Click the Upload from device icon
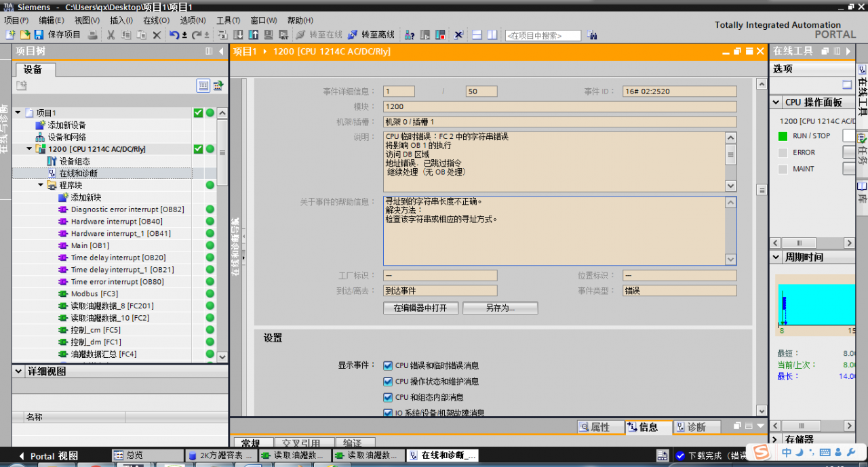Screen dimensions: 868x467 pos(254,35)
